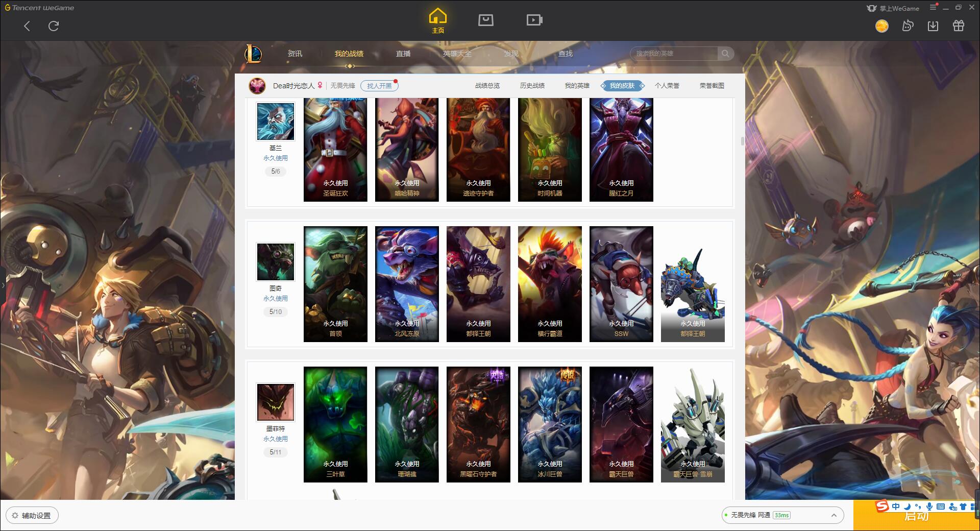Viewport: 980px width, 531px height.
Task: Open the 北风冻原 skin thumbnail
Action: [x=407, y=284]
